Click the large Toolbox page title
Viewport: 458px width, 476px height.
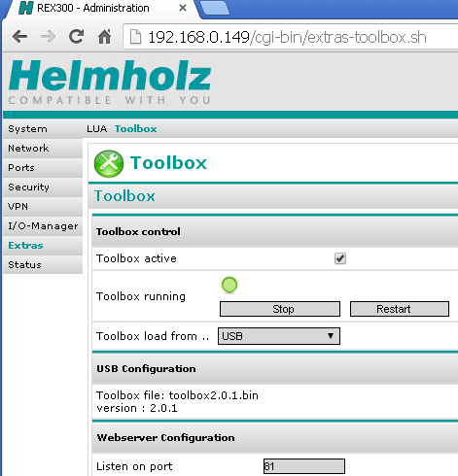tap(168, 162)
